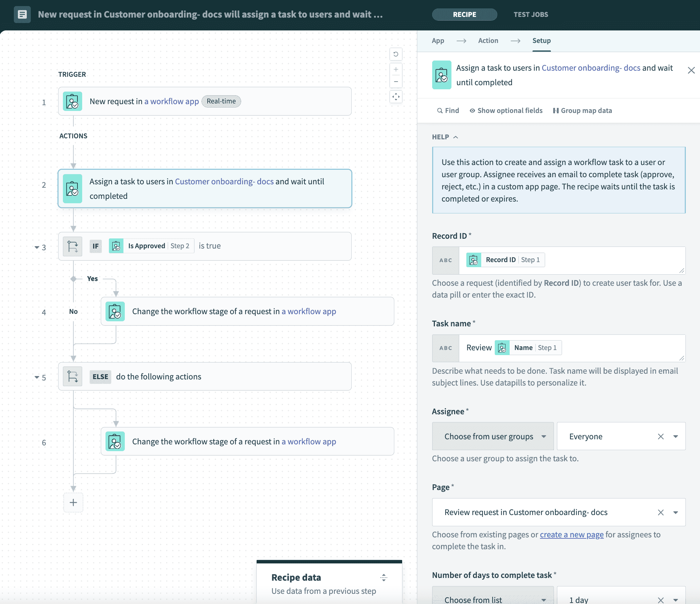Click the reset canvas view icon

pyautogui.click(x=396, y=54)
